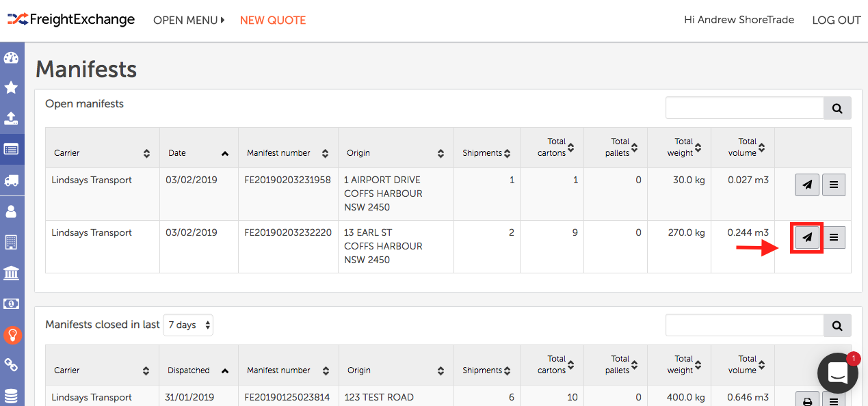Search closed manifests with magnifier button
868x406 pixels.
(837, 325)
